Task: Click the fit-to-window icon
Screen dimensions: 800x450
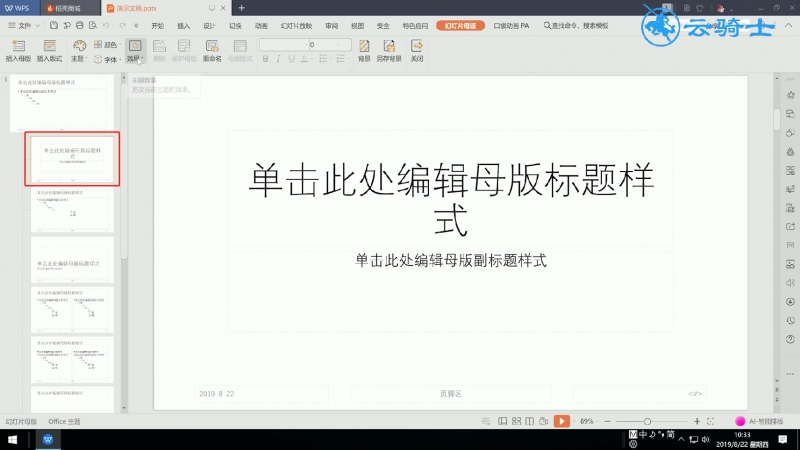Action: pos(710,421)
